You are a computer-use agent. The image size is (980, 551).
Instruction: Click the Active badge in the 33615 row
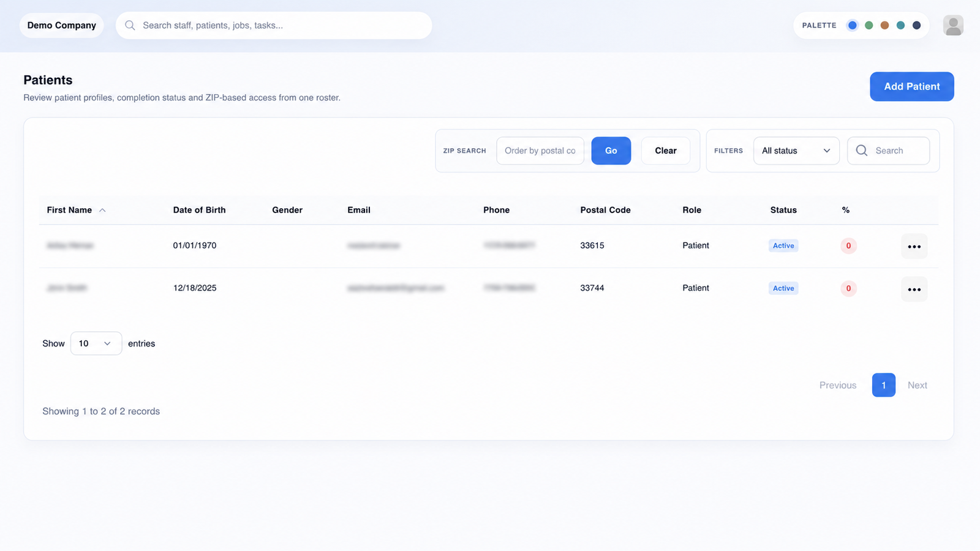click(x=783, y=246)
